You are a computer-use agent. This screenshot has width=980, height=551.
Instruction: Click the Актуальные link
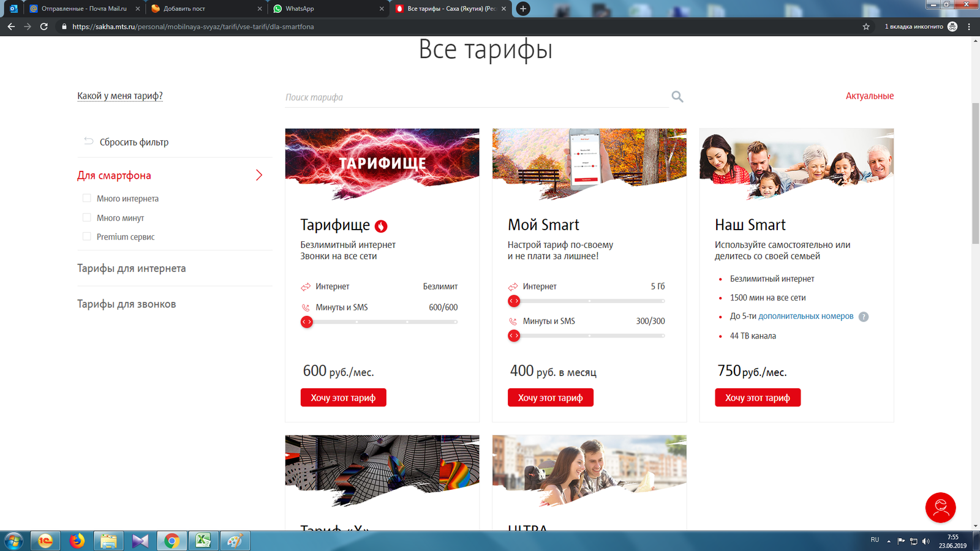point(870,96)
